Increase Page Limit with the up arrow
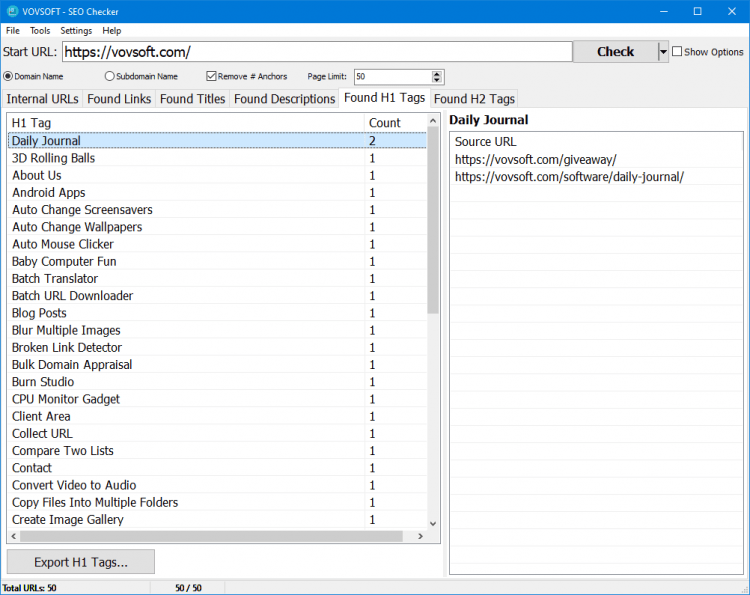 (x=436, y=74)
